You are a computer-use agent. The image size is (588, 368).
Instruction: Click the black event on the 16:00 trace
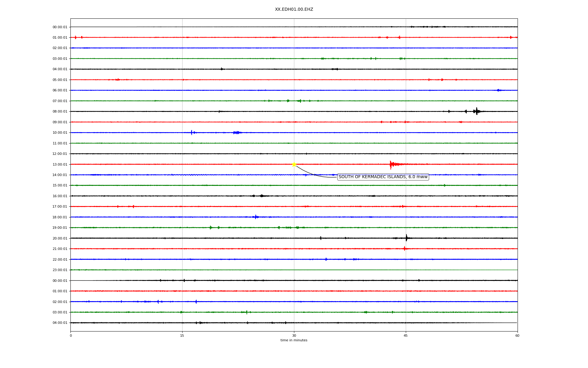[262, 196]
